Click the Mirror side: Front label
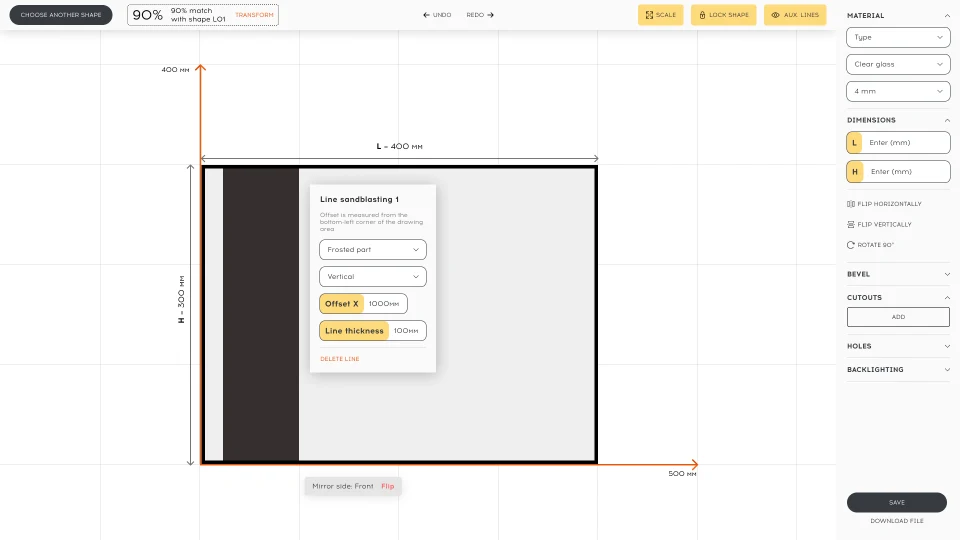This screenshot has height=540, width=960. (x=343, y=486)
